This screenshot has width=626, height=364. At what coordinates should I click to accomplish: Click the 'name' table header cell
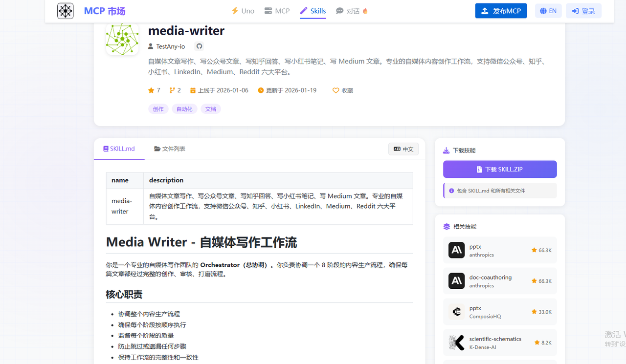pyautogui.click(x=125, y=180)
